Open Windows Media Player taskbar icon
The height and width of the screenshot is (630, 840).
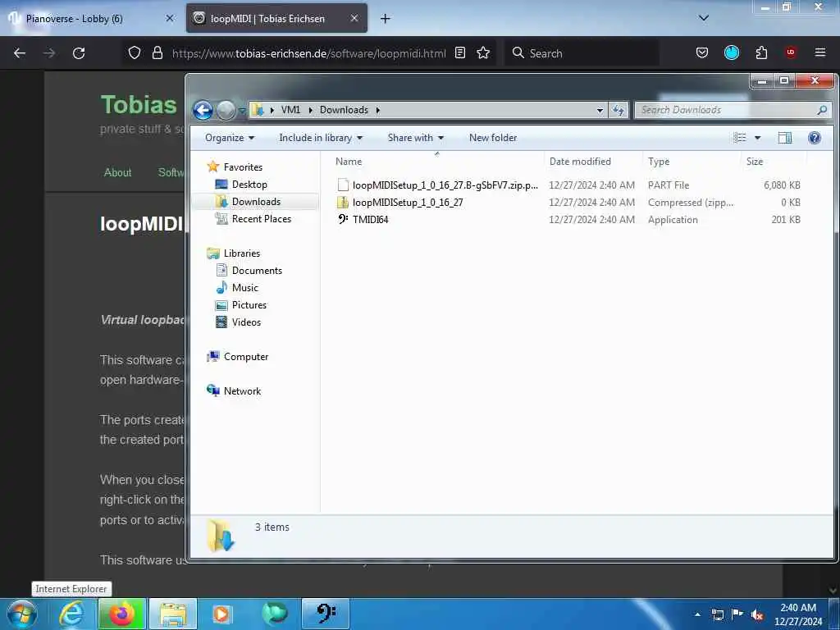(221, 614)
